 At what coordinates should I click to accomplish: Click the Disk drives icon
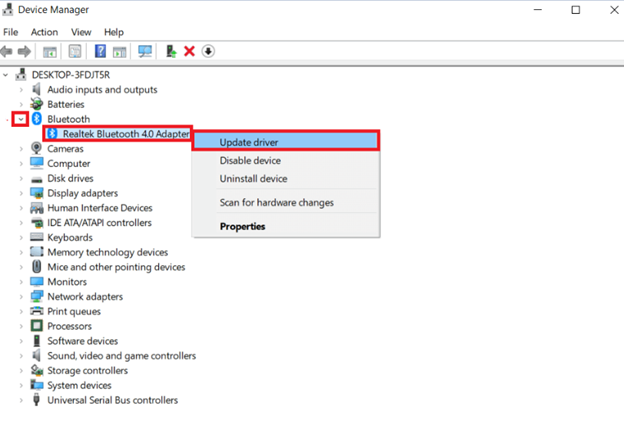36,179
